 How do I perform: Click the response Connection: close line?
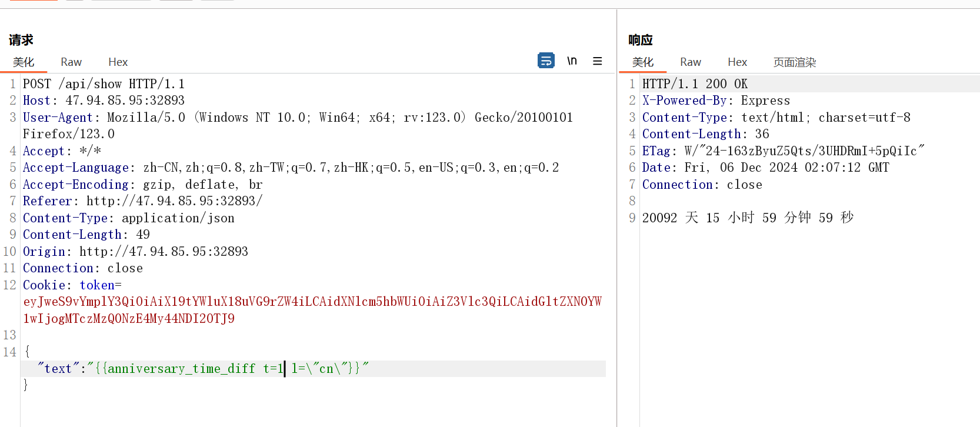(x=702, y=185)
